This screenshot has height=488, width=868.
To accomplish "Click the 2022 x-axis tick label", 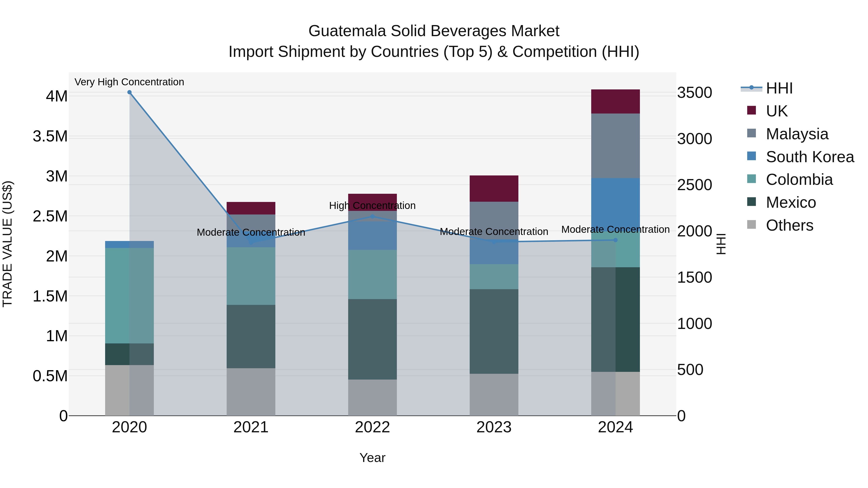I will click(372, 427).
